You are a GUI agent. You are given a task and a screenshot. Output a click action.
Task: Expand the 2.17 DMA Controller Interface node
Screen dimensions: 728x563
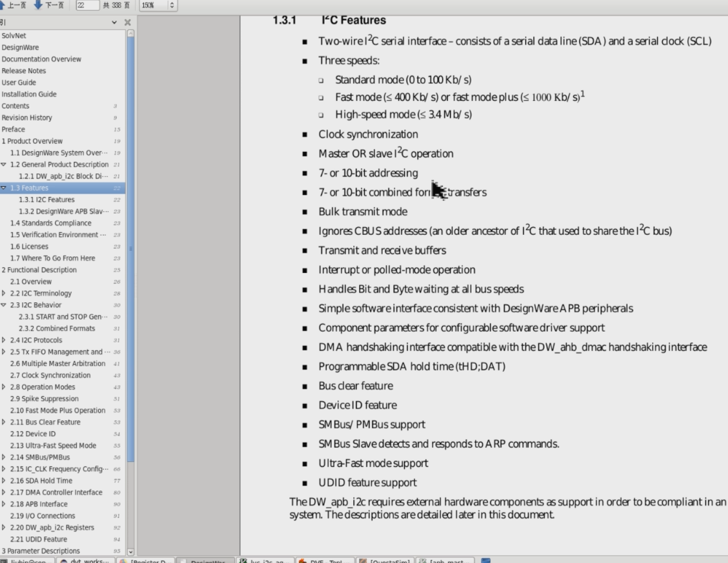pyautogui.click(x=4, y=493)
